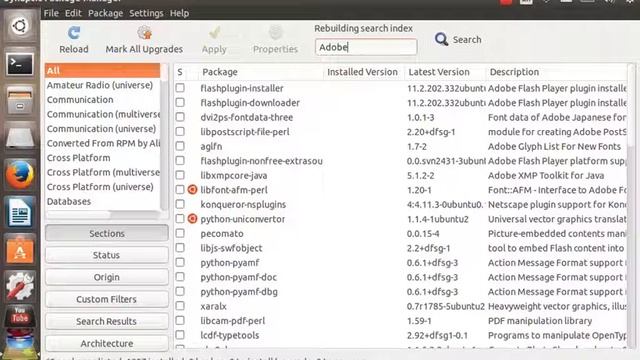Open Ubuntu Software Center dock icon

20,249
